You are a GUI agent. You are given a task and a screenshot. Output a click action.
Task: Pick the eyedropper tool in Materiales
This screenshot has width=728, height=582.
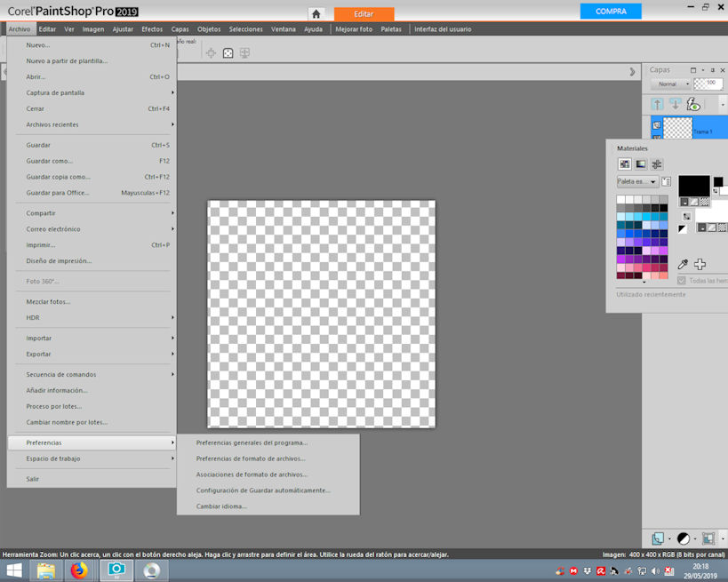tap(683, 264)
